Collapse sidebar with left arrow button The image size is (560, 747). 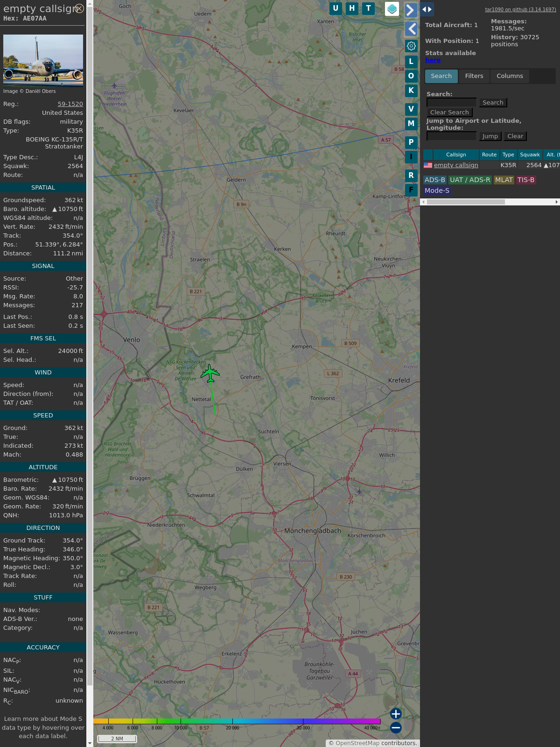click(x=411, y=29)
